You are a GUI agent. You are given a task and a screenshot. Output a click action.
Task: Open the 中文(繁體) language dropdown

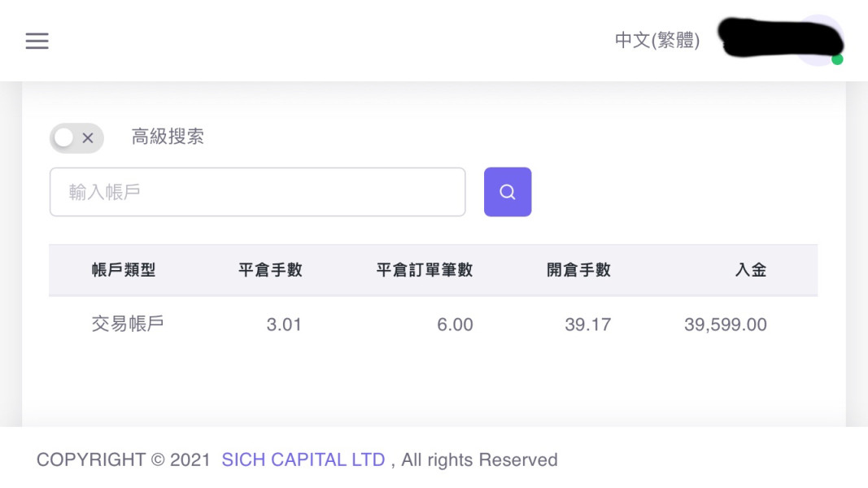coord(656,41)
